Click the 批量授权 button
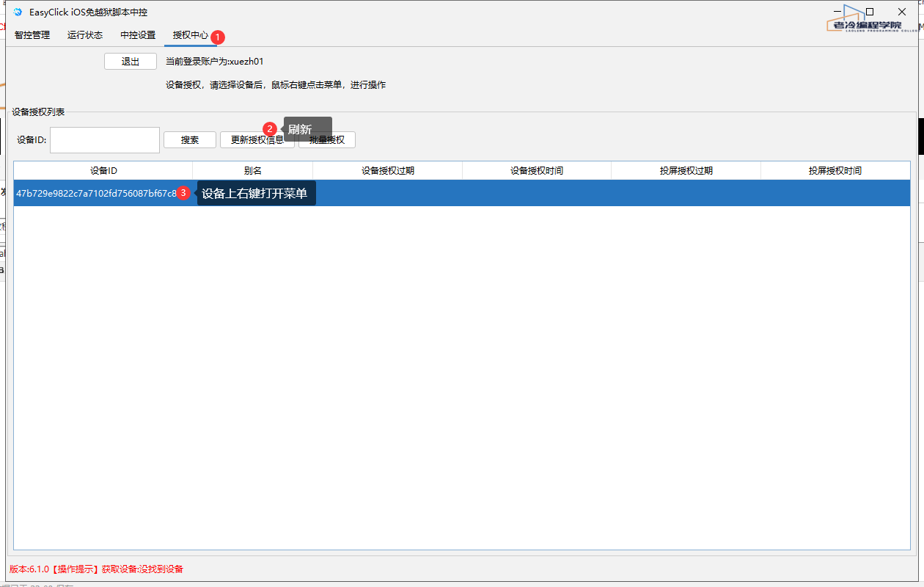The image size is (924, 587). pyautogui.click(x=327, y=140)
